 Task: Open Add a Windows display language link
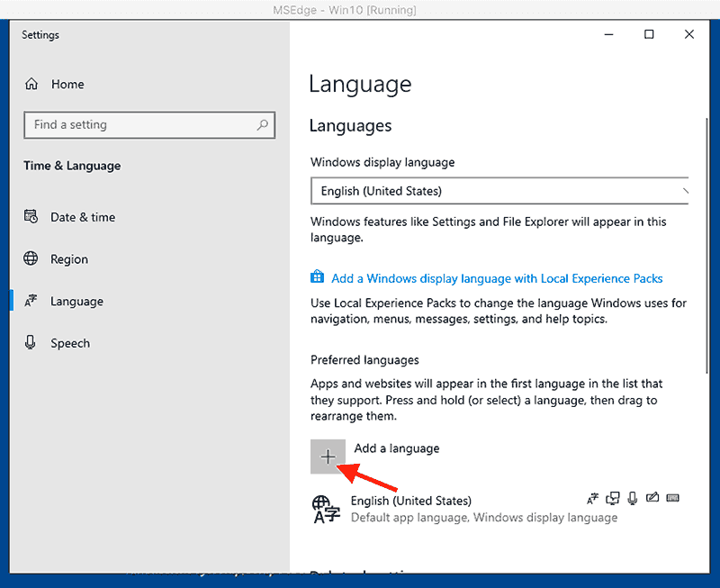[x=497, y=278]
